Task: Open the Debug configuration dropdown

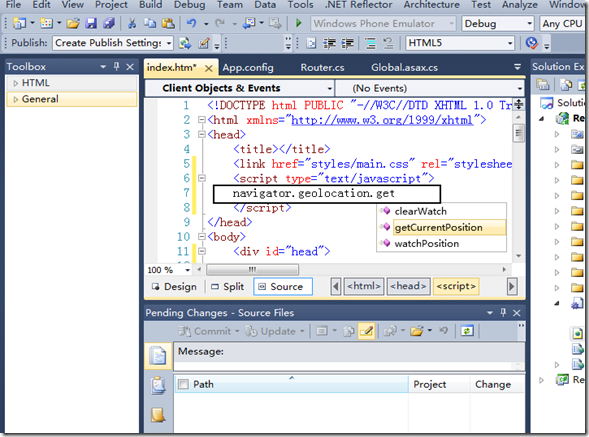Action: click(529, 24)
